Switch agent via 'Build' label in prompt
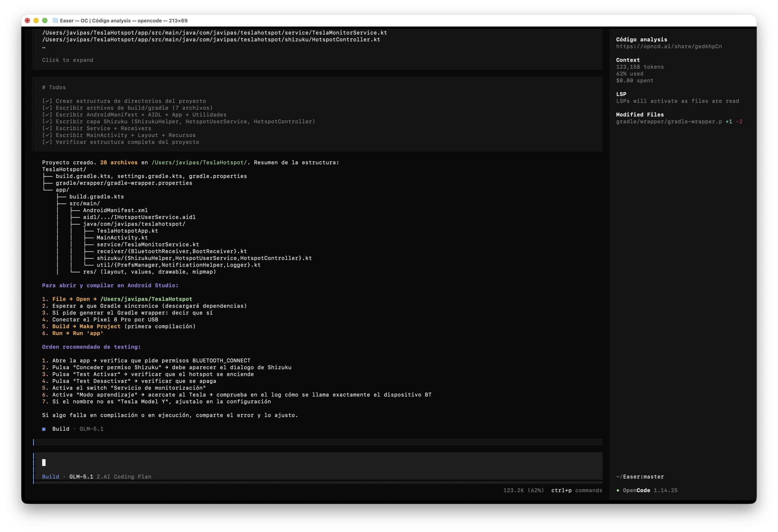 [50, 476]
